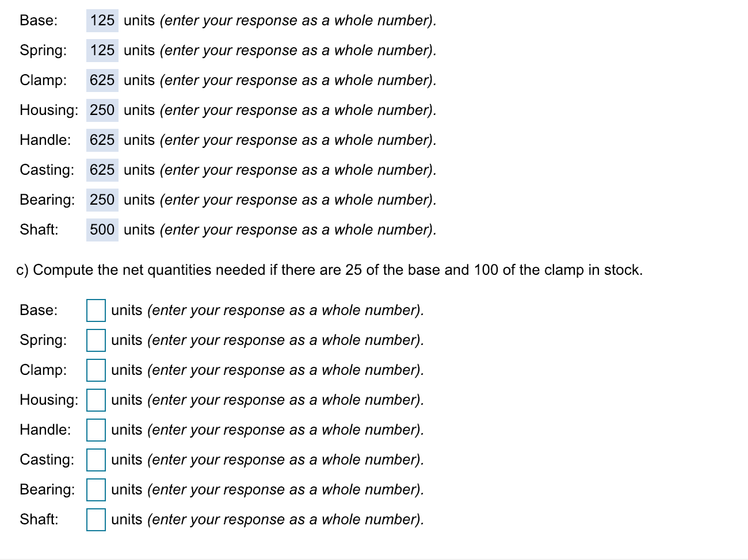Click the empty Bearing input in part c
Viewport: 748px width, 560px height.
point(96,489)
